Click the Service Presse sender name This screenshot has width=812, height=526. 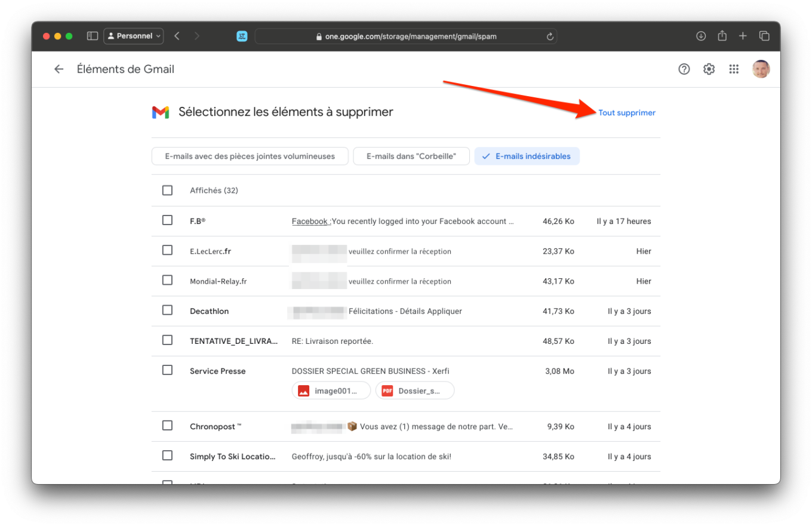point(217,371)
